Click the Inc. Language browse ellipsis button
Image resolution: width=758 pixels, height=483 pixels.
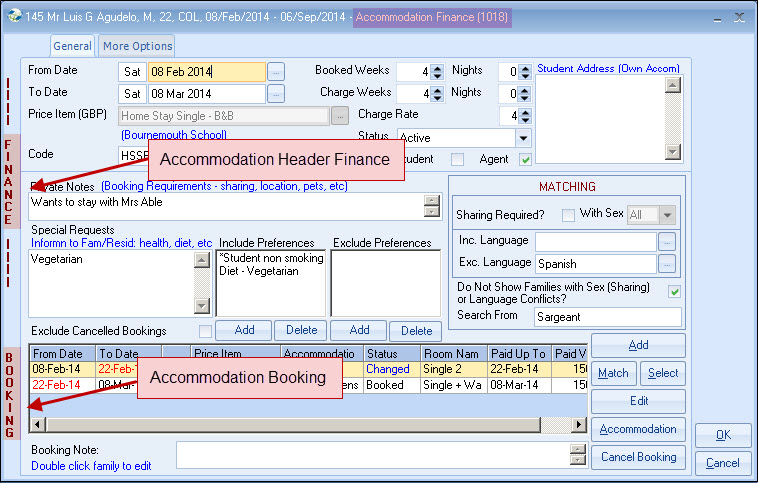click(667, 241)
